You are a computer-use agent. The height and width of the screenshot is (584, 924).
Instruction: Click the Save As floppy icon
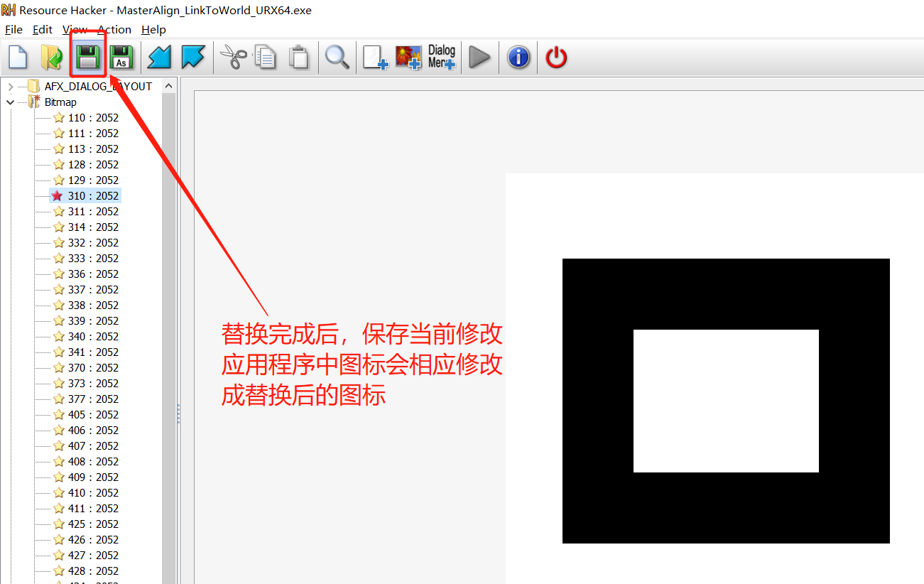(x=121, y=58)
